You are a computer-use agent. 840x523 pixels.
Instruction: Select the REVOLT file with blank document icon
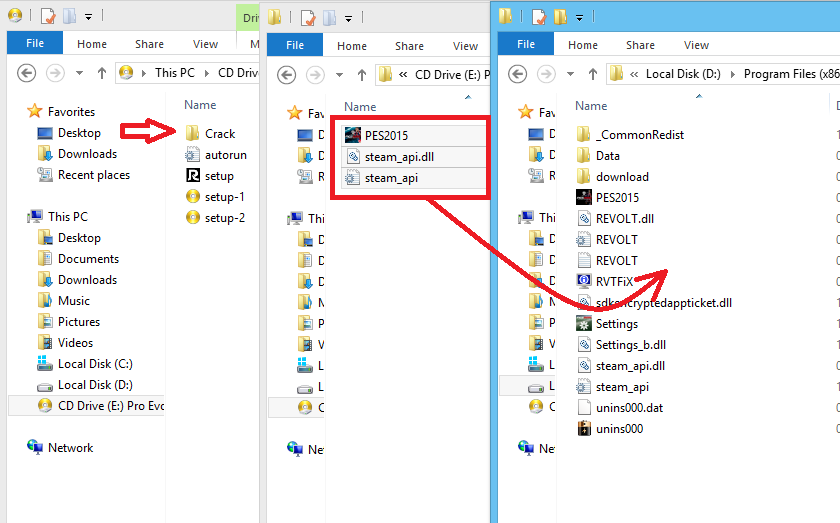608,260
